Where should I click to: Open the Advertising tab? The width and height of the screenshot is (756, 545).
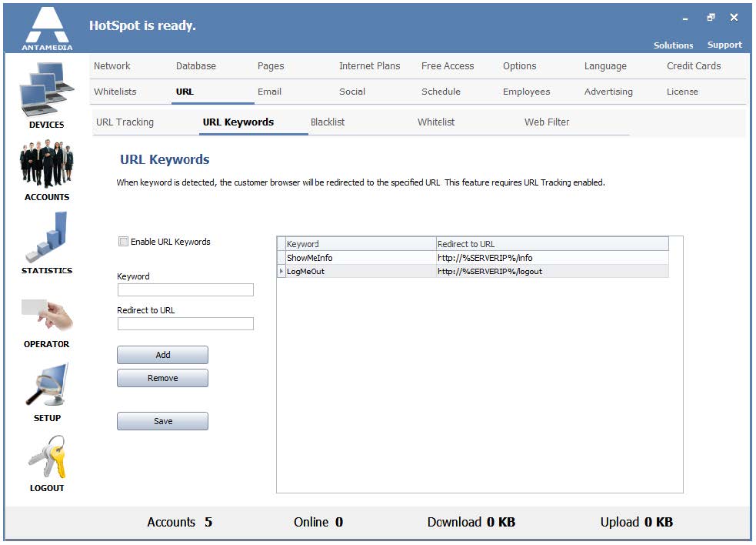[608, 92]
